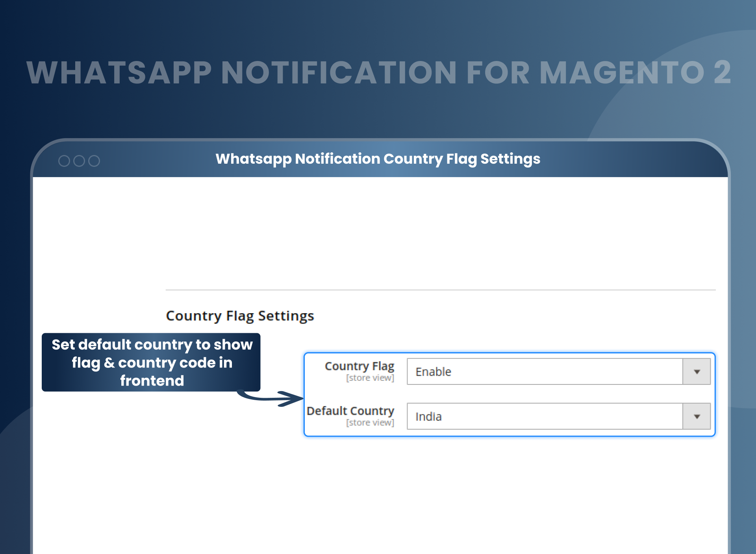Click the first window circle icon

point(64,161)
